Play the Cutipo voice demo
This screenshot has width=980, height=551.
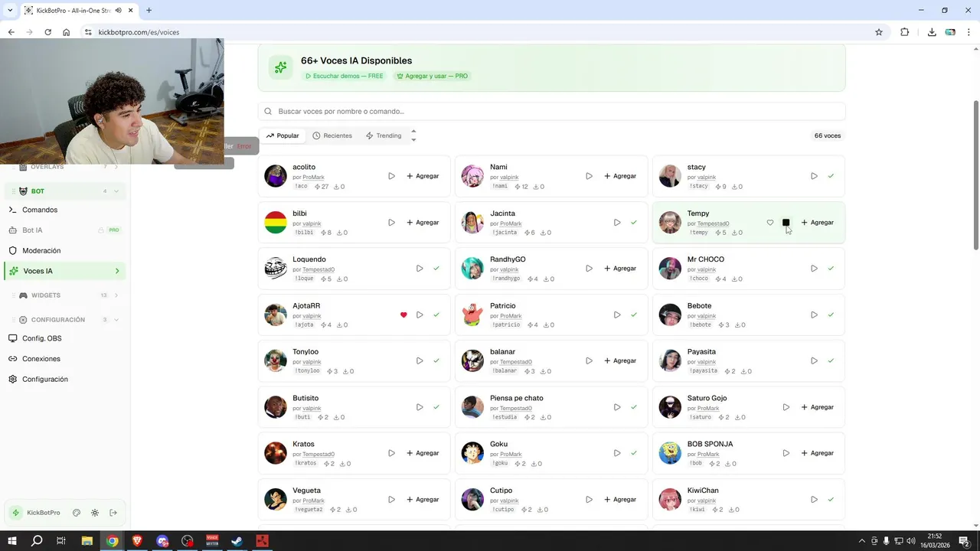click(589, 500)
